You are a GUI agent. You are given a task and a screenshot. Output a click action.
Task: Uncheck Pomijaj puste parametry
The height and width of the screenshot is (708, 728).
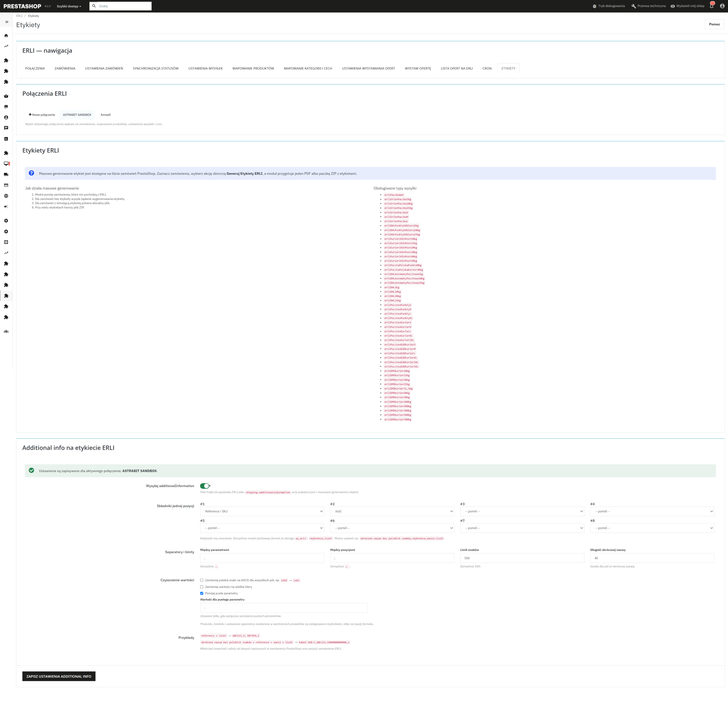tap(202, 593)
